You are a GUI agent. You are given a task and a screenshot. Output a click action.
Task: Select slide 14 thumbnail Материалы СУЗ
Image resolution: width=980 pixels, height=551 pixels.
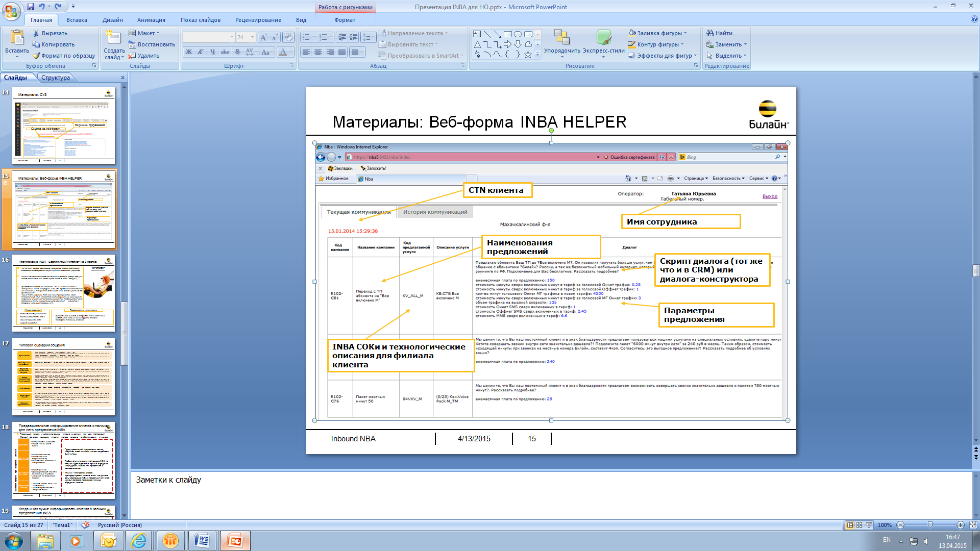click(x=63, y=125)
